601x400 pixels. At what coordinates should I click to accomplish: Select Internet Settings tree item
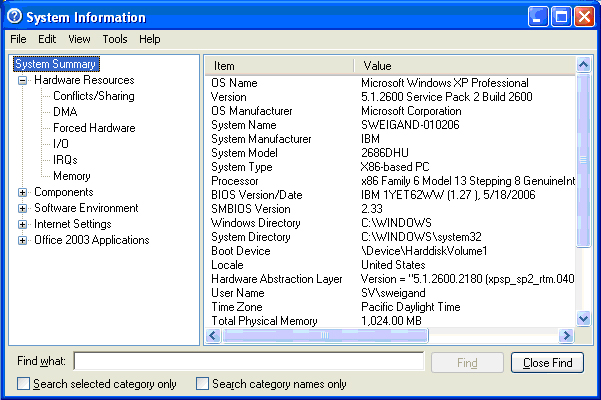tap(73, 224)
